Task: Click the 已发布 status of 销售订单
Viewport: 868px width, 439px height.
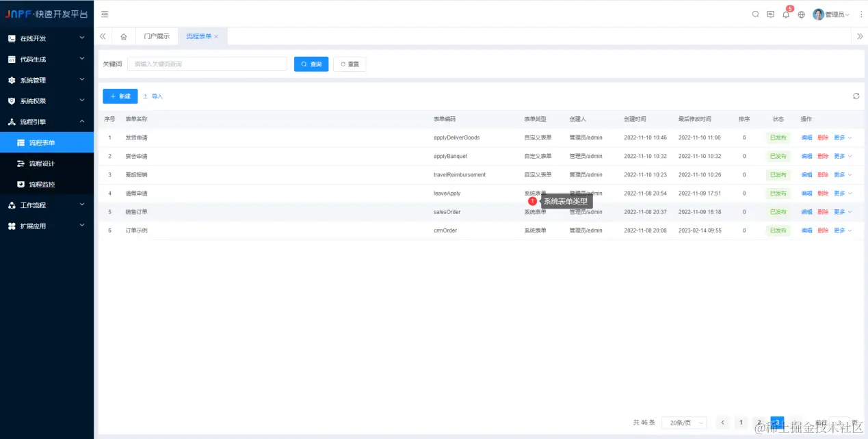Action: point(778,212)
